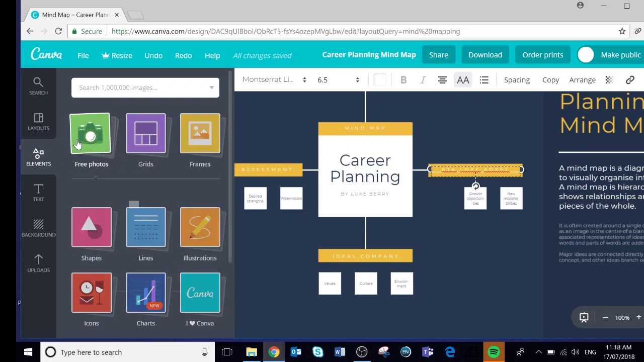Click the browser address bar URL
The image size is (644, 362).
tap(285, 31)
